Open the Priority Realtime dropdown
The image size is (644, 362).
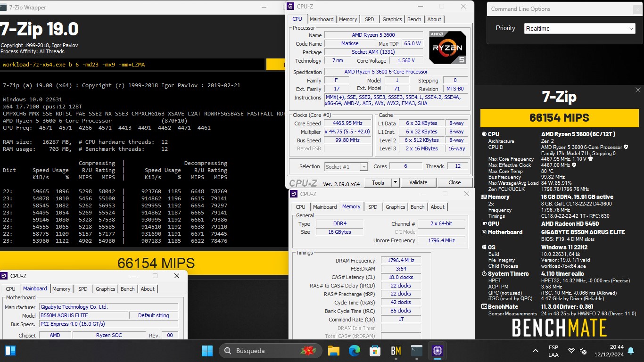580,29
